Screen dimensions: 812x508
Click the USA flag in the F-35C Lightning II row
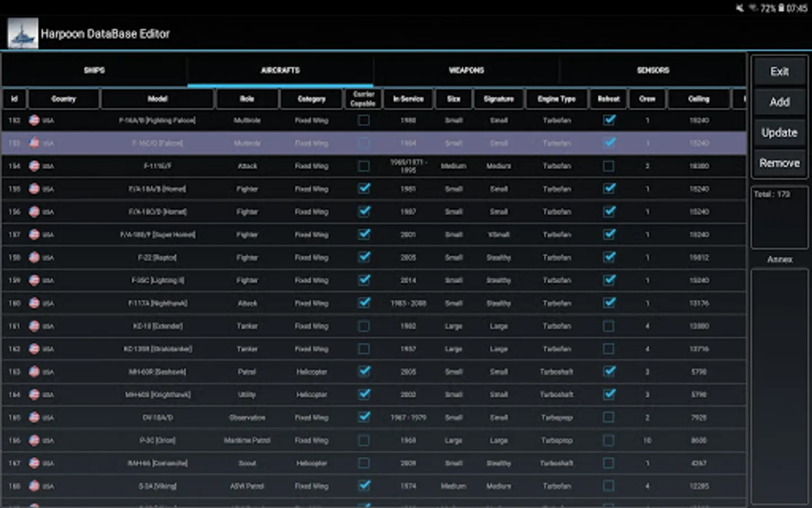[34, 280]
